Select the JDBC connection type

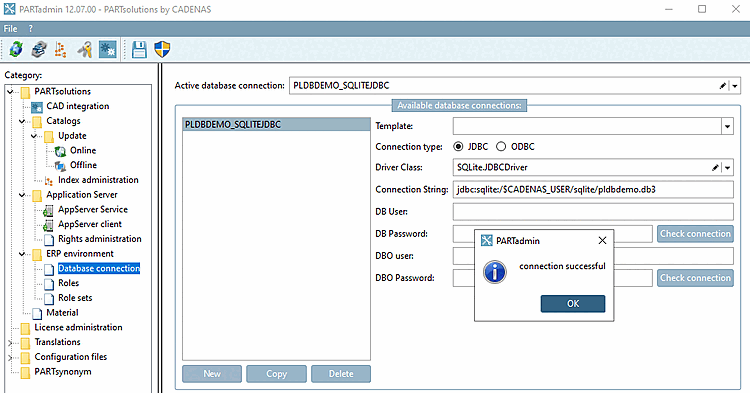458,147
